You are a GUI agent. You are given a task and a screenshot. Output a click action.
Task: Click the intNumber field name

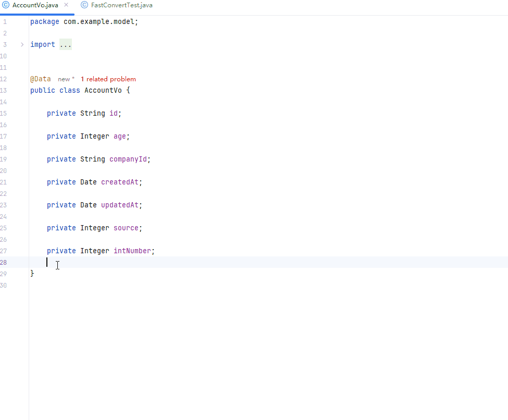tap(132, 251)
